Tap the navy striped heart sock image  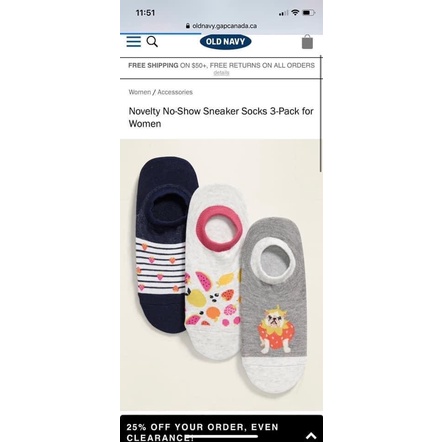pyautogui.click(x=163, y=245)
